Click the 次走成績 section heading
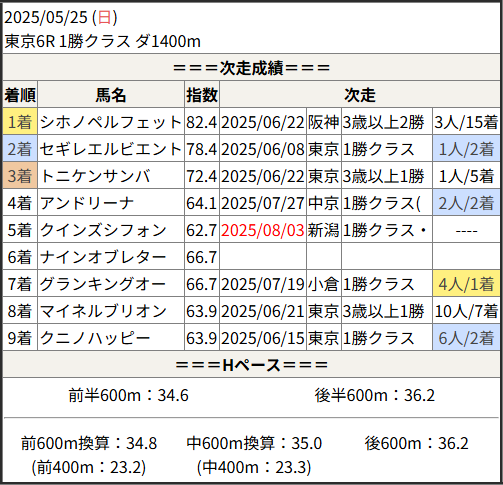 click(251, 68)
